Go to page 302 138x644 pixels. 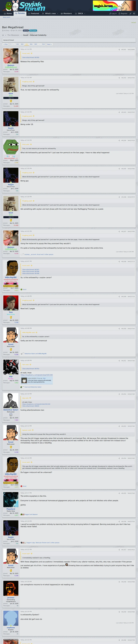[x=22, y=44]
